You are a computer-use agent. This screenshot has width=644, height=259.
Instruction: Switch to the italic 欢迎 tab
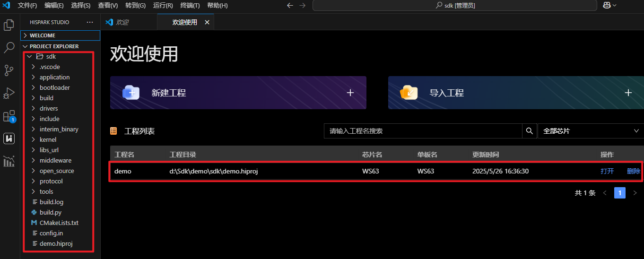click(122, 22)
